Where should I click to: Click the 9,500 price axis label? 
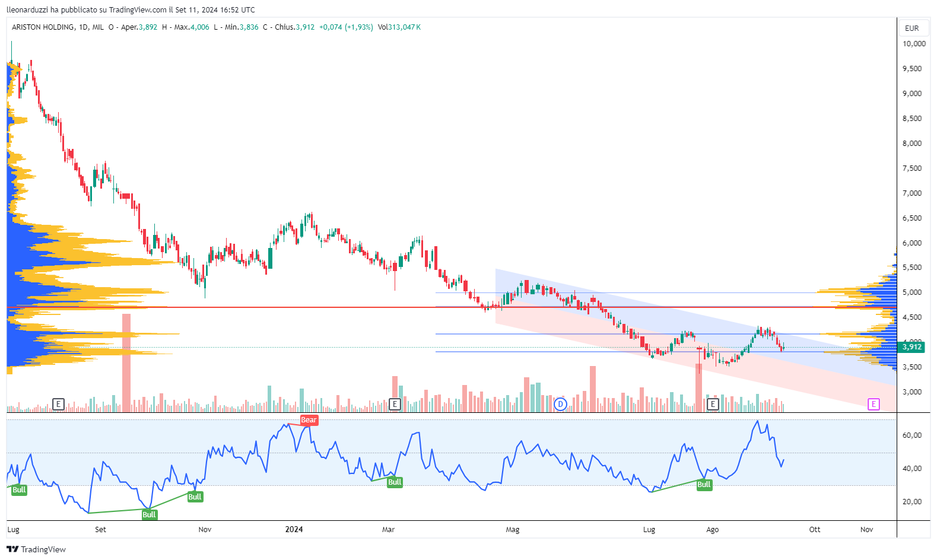(x=912, y=69)
